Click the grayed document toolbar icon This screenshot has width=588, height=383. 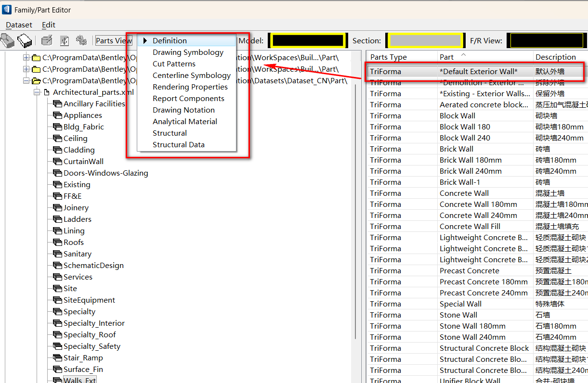point(64,41)
